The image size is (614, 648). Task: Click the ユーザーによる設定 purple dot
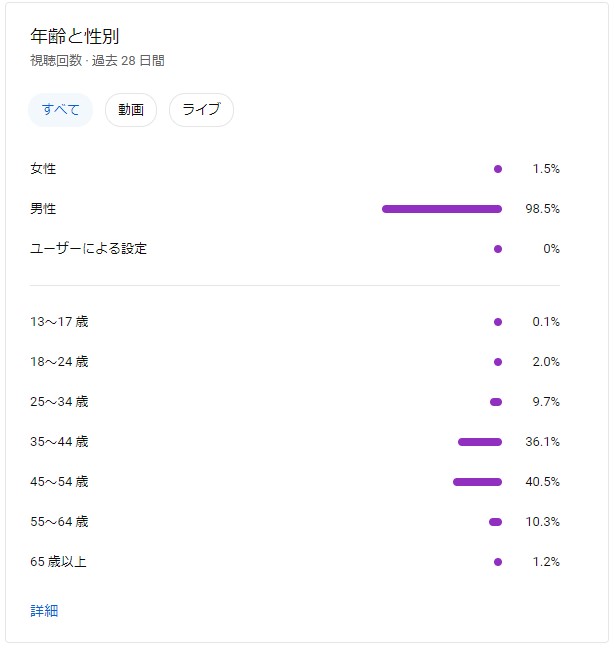(498, 249)
